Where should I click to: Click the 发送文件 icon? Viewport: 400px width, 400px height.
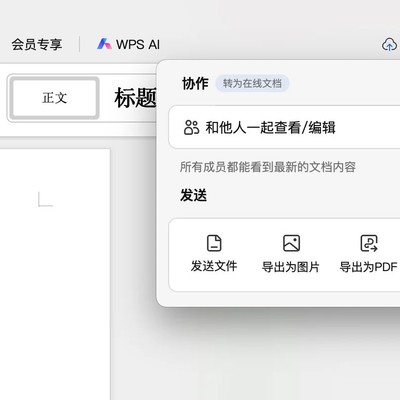pos(214,243)
